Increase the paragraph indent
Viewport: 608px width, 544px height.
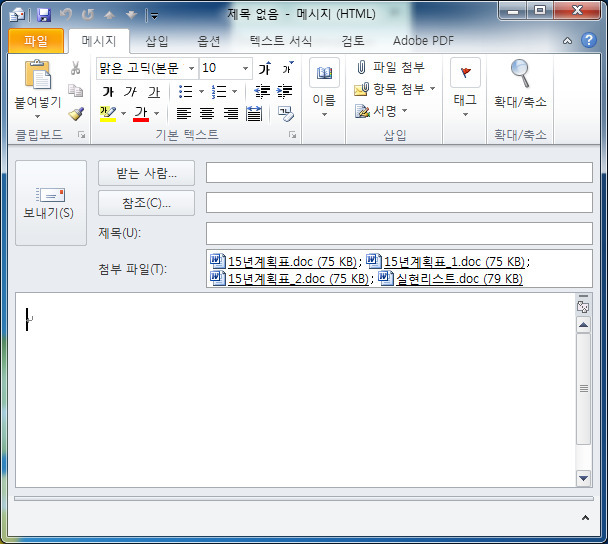(285, 92)
